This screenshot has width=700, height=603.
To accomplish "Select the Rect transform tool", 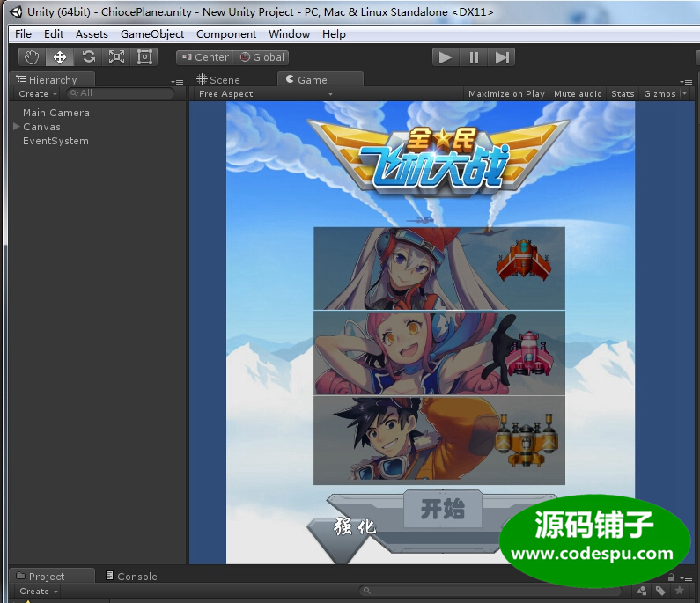I will [144, 57].
